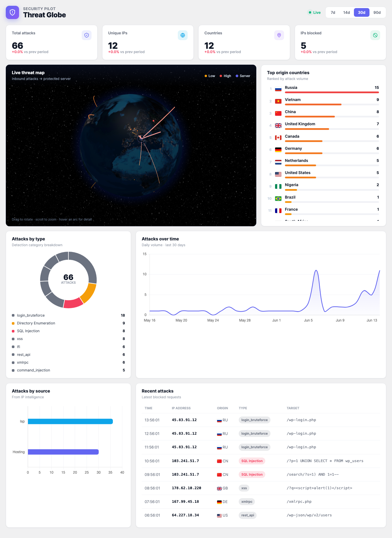Click the xss legend entry in Attacks by type

[x=68, y=339]
